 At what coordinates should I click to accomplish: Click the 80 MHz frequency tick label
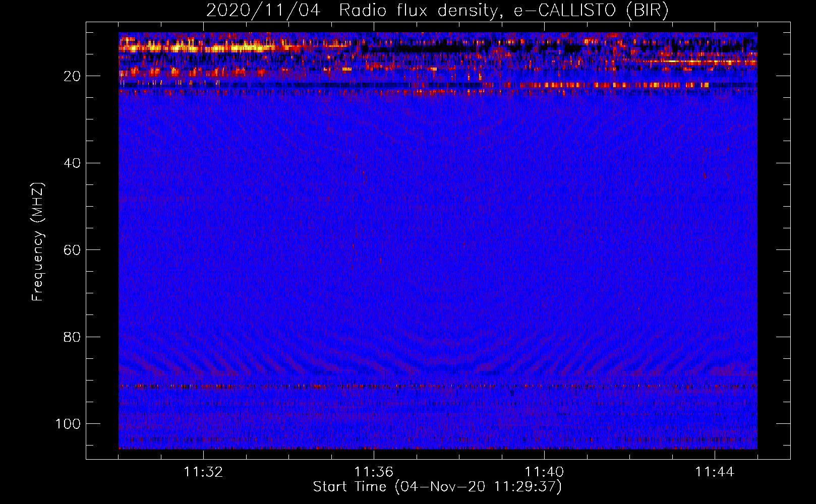click(72, 337)
